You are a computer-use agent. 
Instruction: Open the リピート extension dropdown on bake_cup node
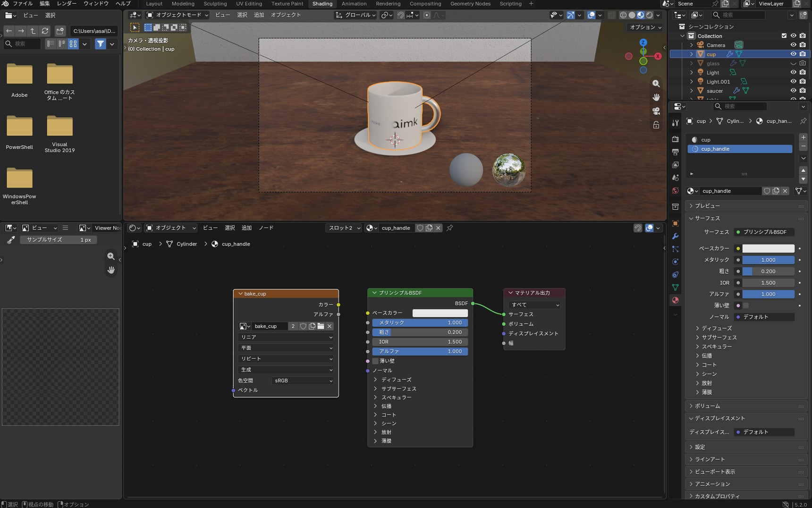(286, 359)
